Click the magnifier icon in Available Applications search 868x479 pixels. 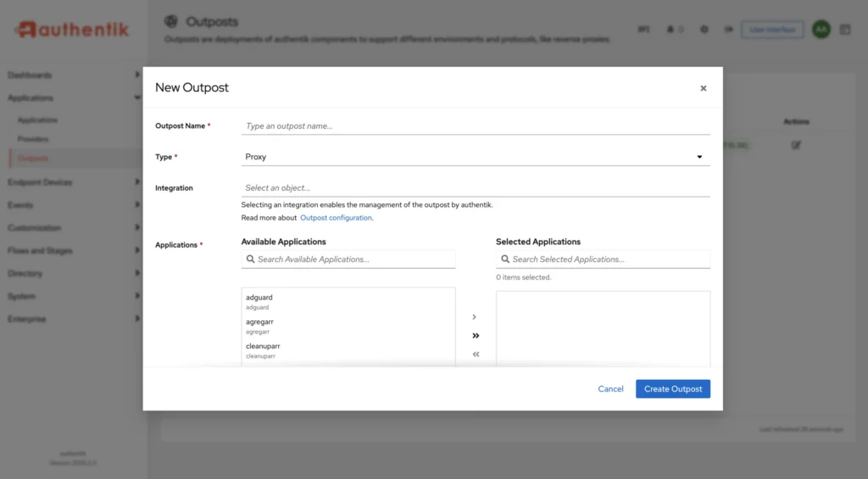pos(250,259)
